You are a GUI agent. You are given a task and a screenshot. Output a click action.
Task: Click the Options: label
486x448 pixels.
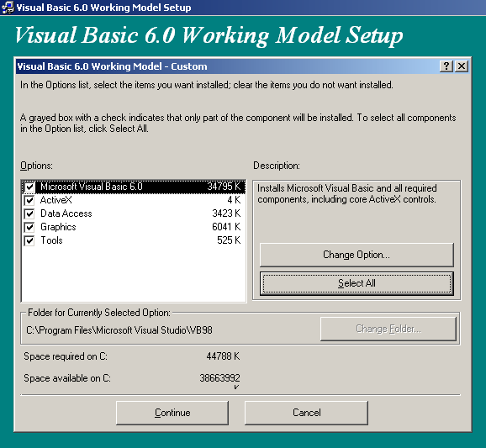36,166
